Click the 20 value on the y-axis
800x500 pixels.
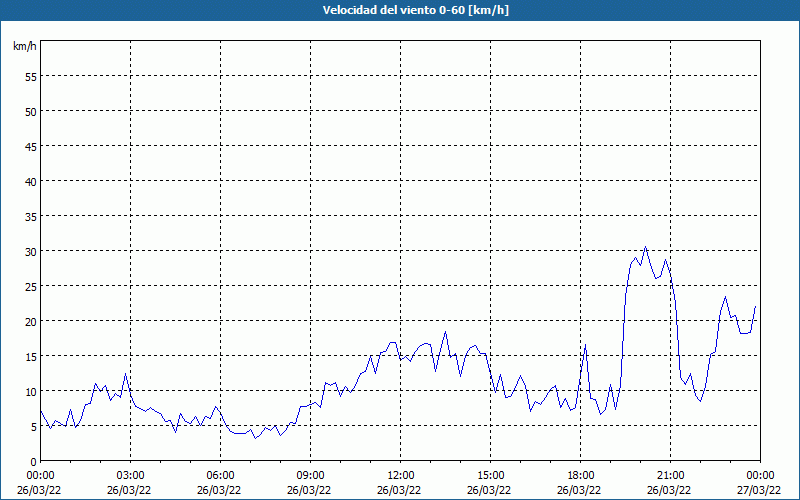tap(31, 321)
